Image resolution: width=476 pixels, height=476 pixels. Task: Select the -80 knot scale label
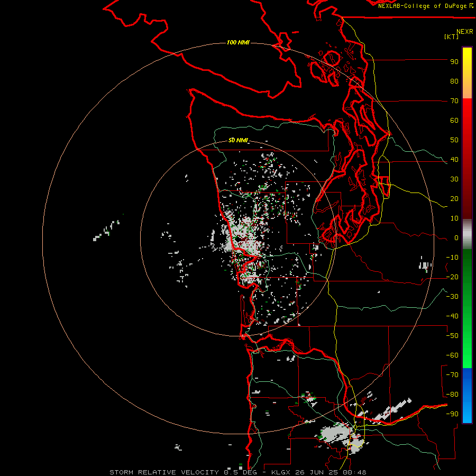(452, 395)
